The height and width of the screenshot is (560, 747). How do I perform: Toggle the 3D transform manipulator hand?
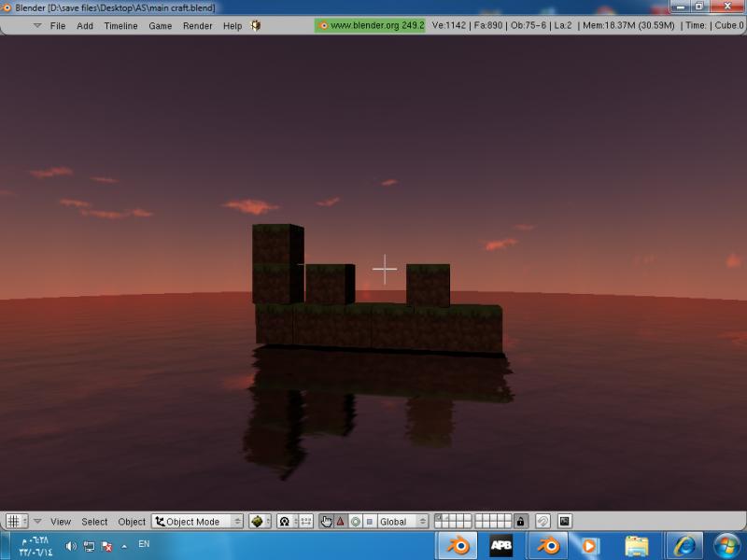pyautogui.click(x=326, y=522)
